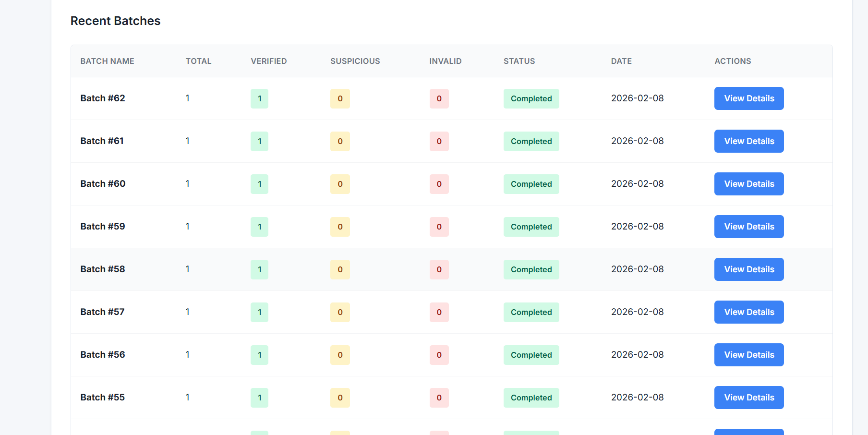This screenshot has height=435, width=868.
Task: Click the total value in Batch #58 row
Action: pyautogui.click(x=188, y=269)
